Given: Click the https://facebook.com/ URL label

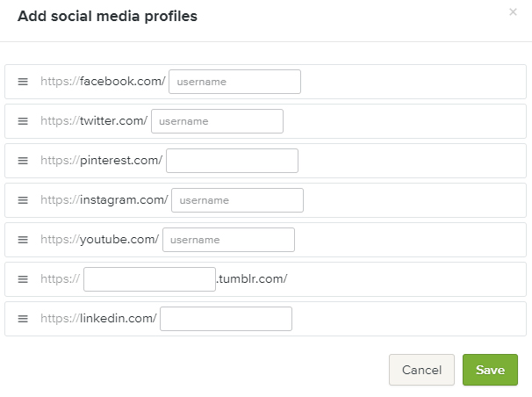Looking at the screenshot, I should (103, 82).
